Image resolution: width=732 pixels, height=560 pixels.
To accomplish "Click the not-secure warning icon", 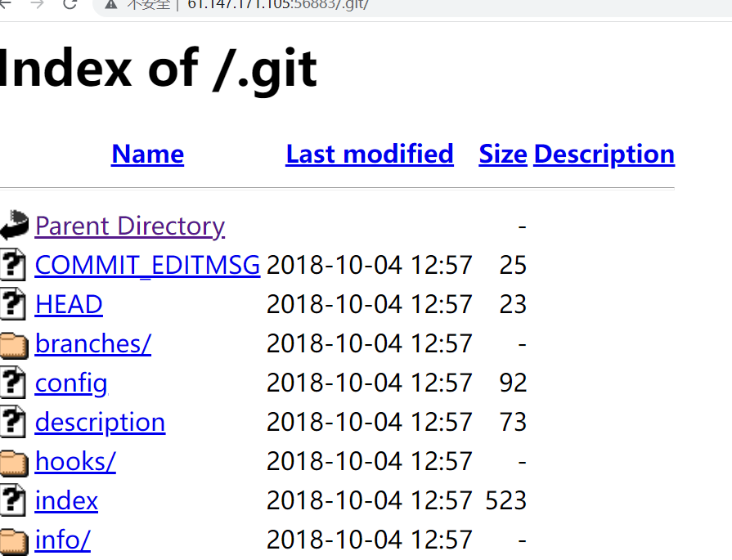I will (x=110, y=4).
